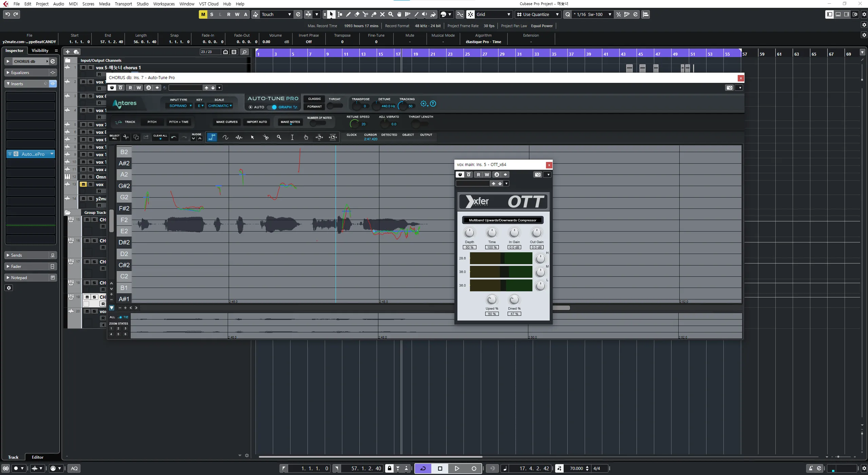868x475 pixels.
Task: Click Auto-Tune cut scissors icon beside Select All
Action: (126, 137)
